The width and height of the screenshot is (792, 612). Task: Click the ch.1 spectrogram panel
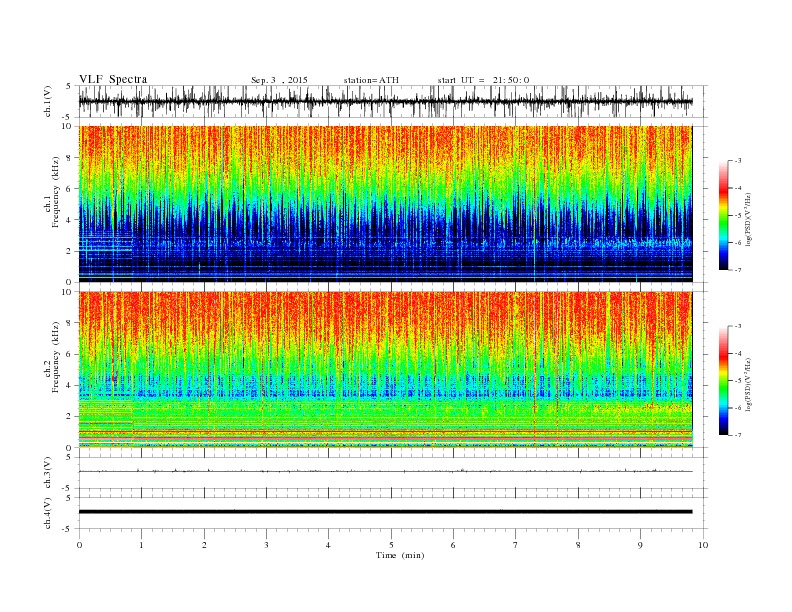[385, 204]
